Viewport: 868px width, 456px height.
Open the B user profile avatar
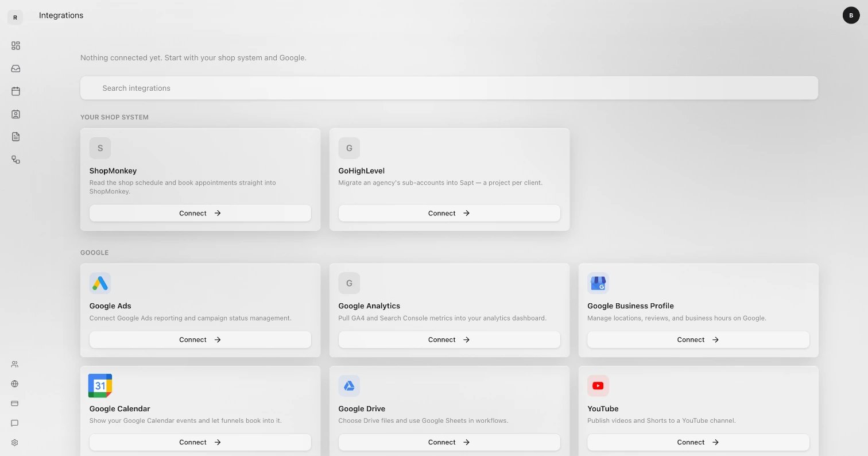coord(851,16)
